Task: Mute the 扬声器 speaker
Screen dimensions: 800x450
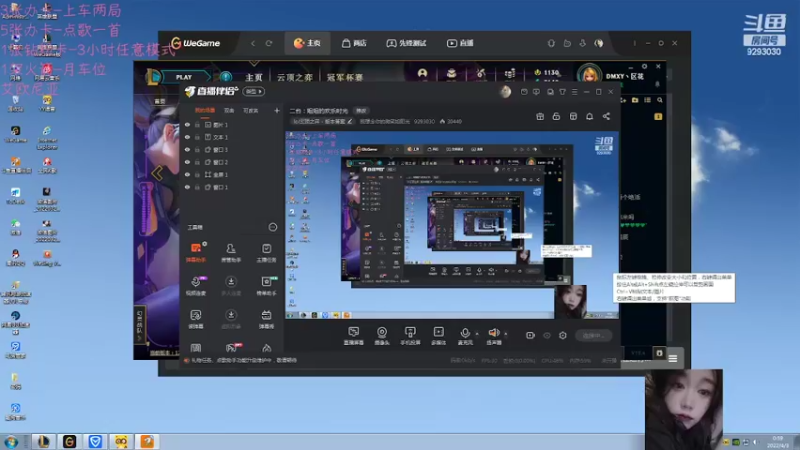Action: tap(493, 336)
